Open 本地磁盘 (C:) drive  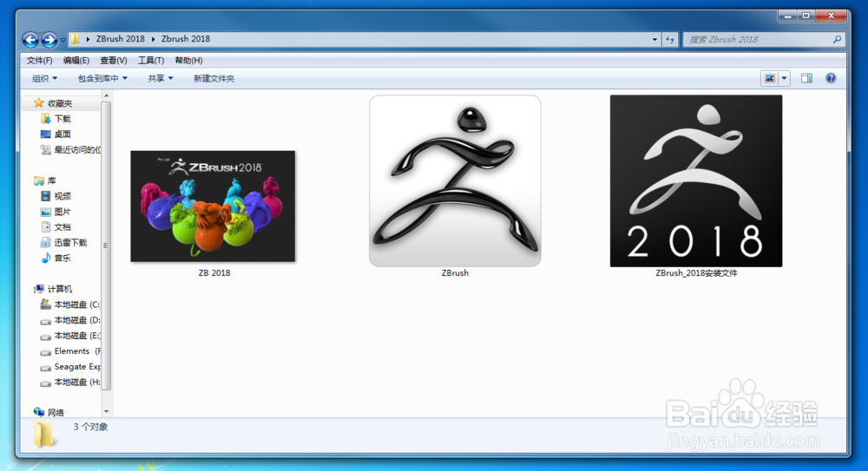pyautogui.click(x=77, y=305)
